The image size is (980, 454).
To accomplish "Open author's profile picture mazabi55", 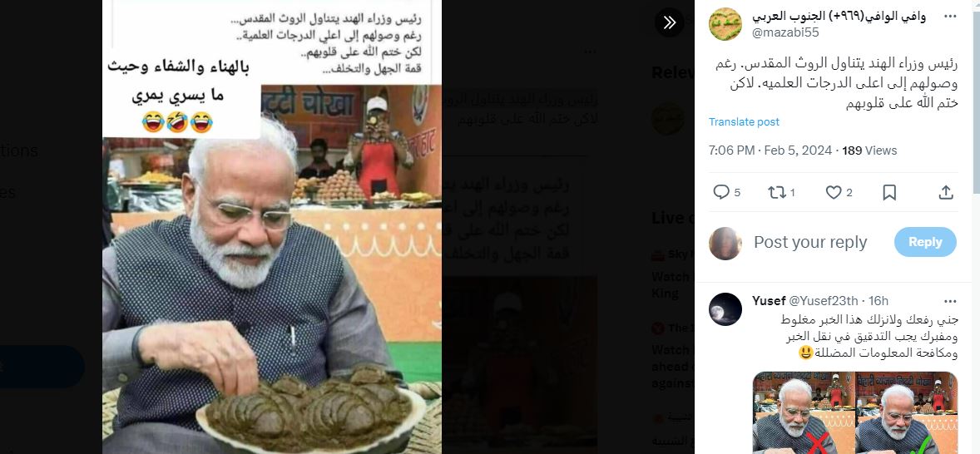I will pos(725,24).
